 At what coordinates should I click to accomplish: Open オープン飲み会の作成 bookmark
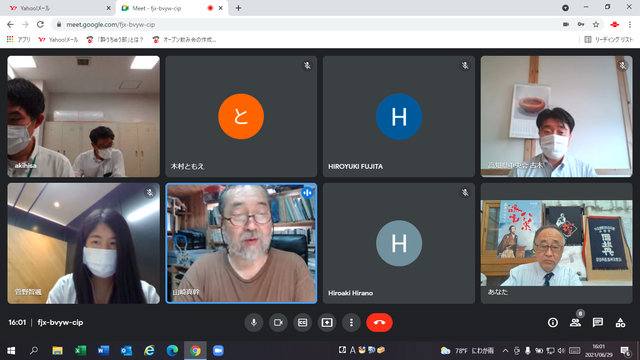(x=184, y=40)
